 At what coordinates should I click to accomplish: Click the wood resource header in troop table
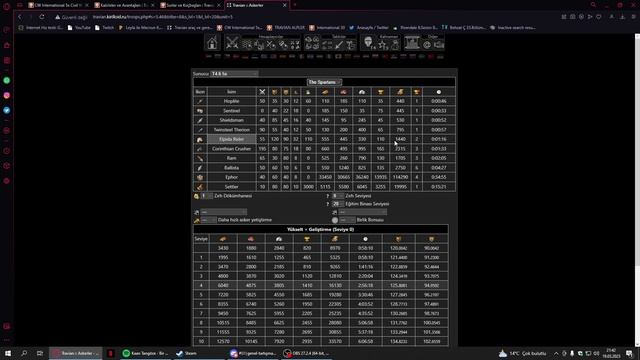(x=325, y=92)
